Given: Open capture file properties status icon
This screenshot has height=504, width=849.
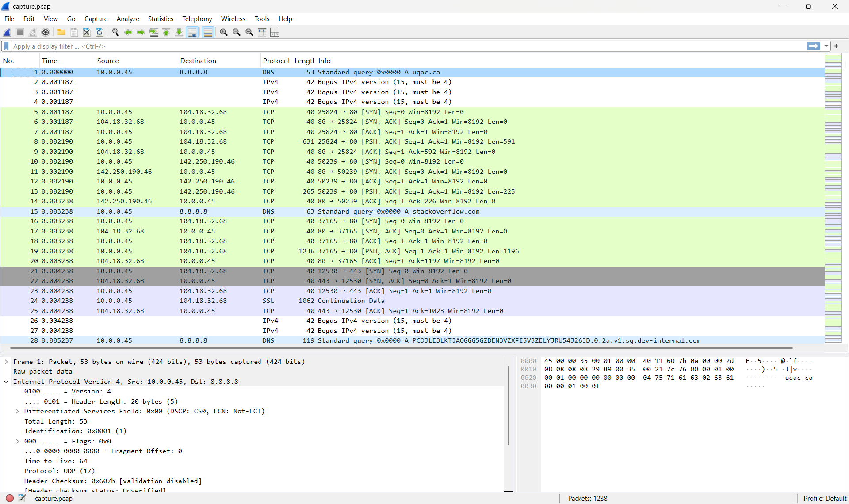Looking at the screenshot, I should (x=22, y=498).
